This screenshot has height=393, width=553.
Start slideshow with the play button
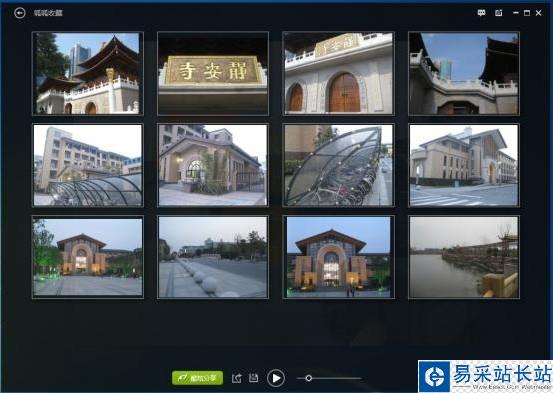[x=276, y=378]
